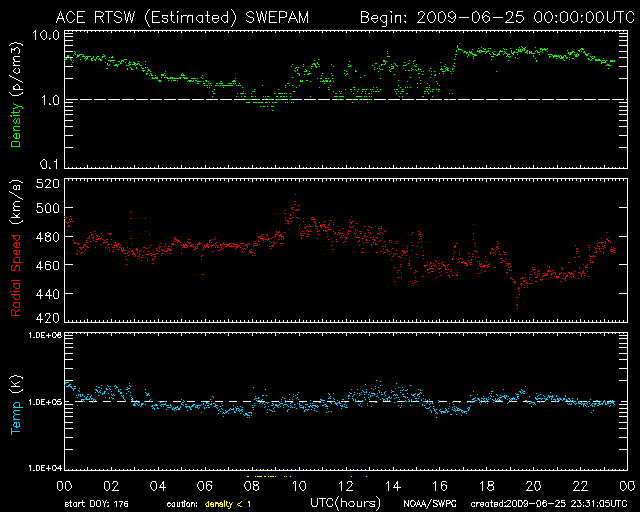Screen dimensions: 640x512
Task: Click the red 'Radial Speed (km/s)' axis label
Action: pos(16,248)
